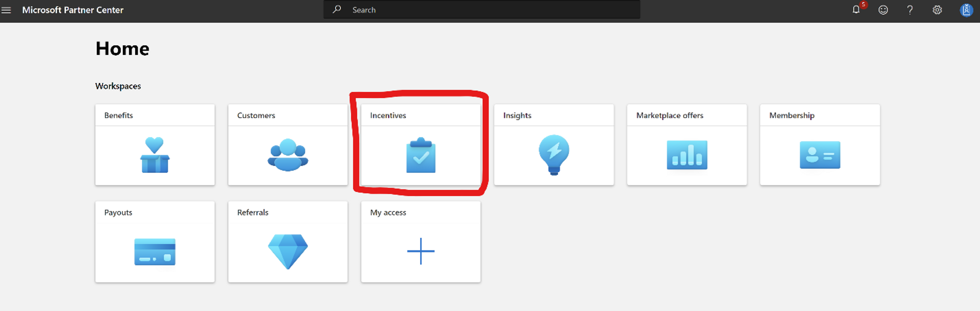
Task: Open the smiley feedback icon
Action: pos(883,10)
